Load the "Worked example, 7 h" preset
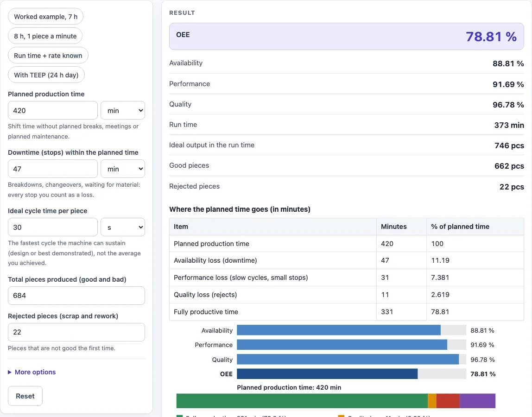The width and height of the screenshot is (532, 417). tap(45, 17)
